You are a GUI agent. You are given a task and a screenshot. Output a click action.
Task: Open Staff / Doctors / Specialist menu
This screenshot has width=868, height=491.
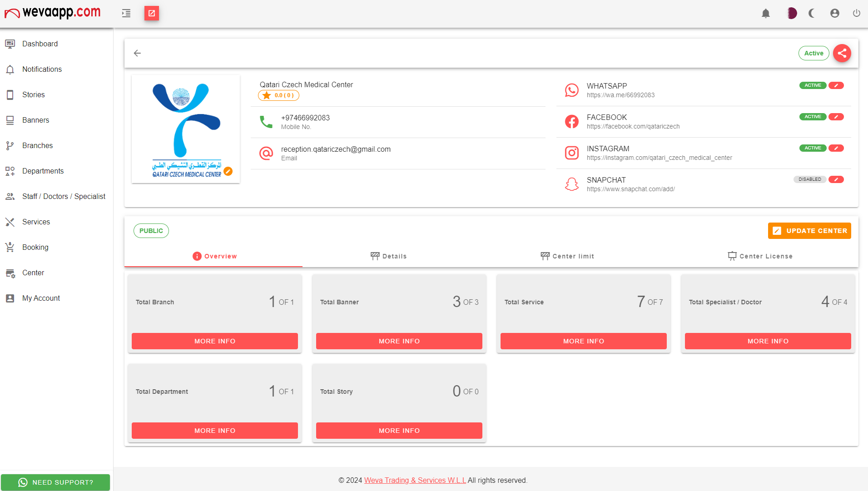pos(56,196)
